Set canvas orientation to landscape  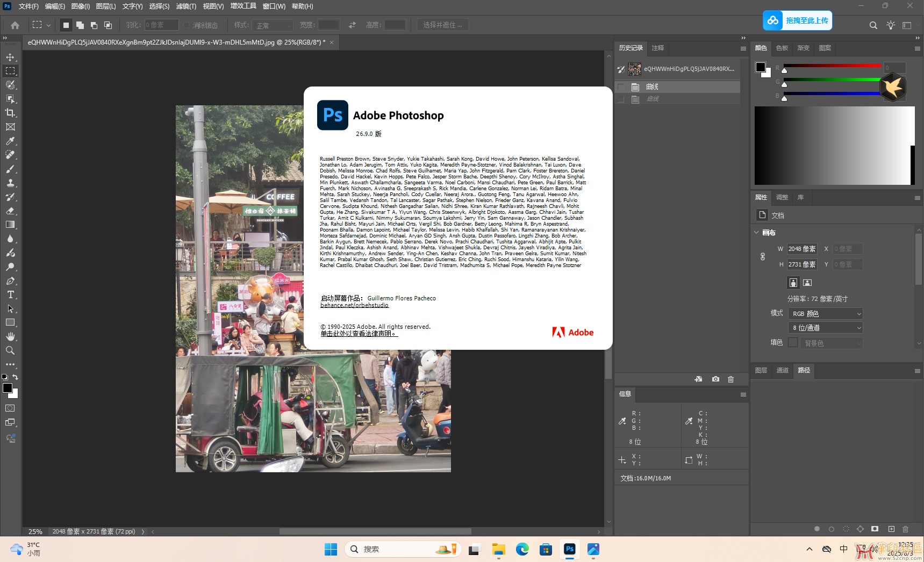point(807,283)
